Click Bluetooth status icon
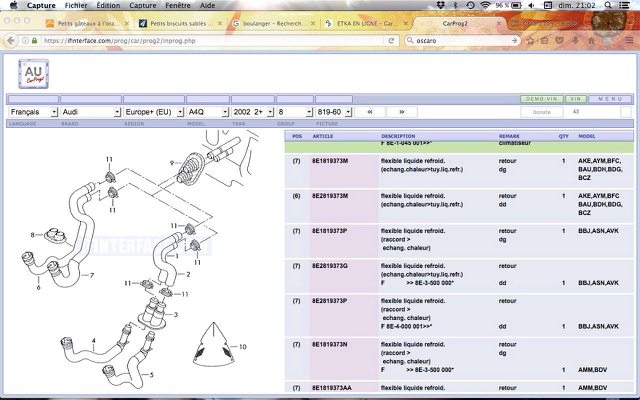The height and width of the screenshot is (400, 640). [456, 5]
